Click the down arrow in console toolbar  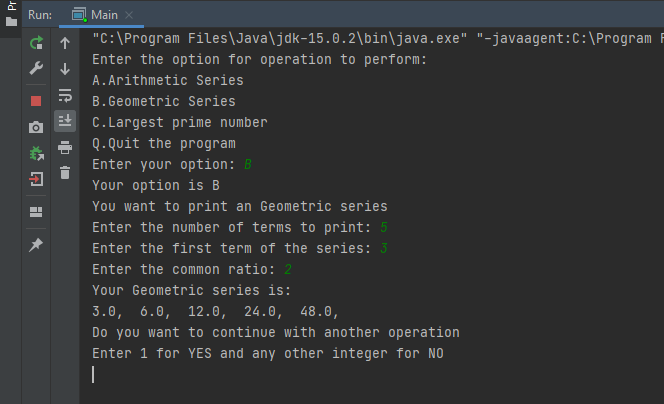click(65, 69)
